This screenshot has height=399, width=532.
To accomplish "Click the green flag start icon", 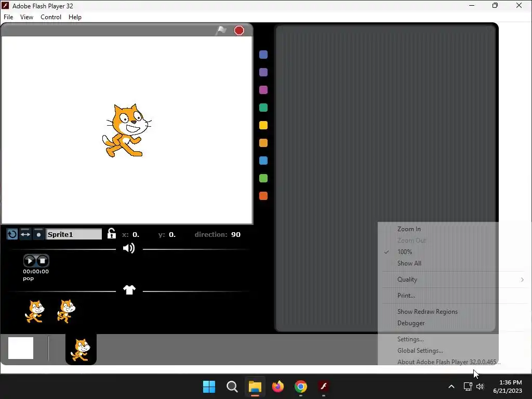I will 221,31.
